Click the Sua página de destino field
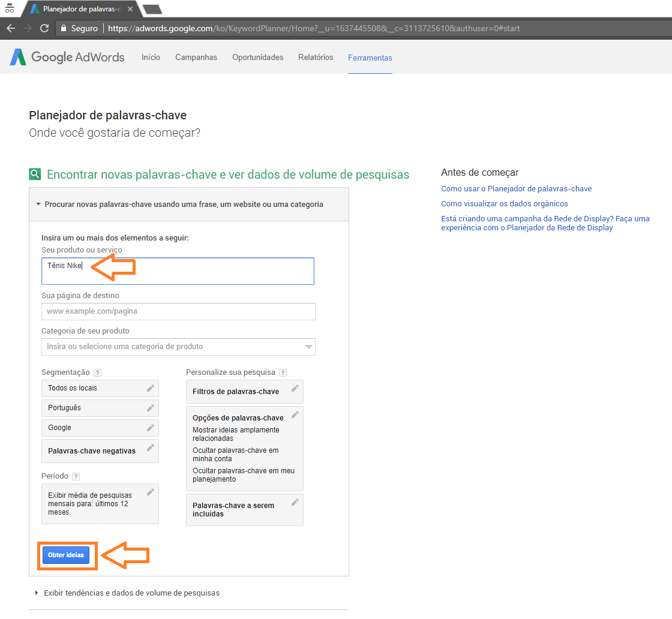Image resolution: width=672 pixels, height=619 pixels. point(178,311)
